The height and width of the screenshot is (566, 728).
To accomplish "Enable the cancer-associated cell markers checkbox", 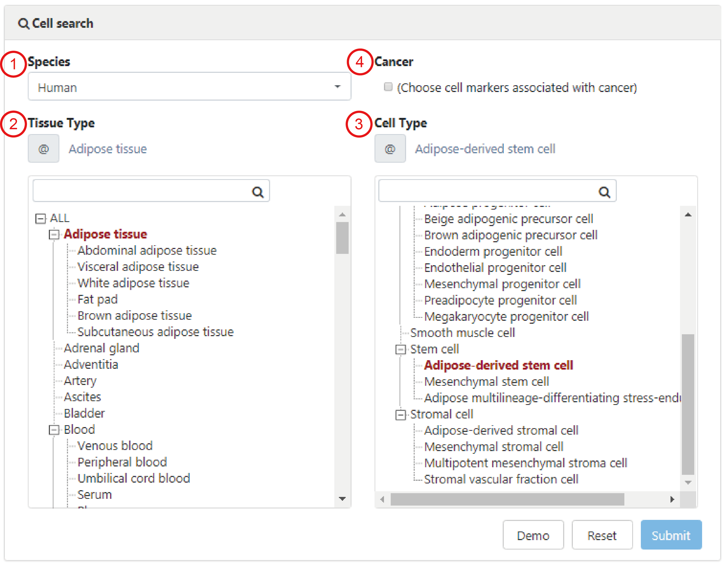I will (388, 87).
